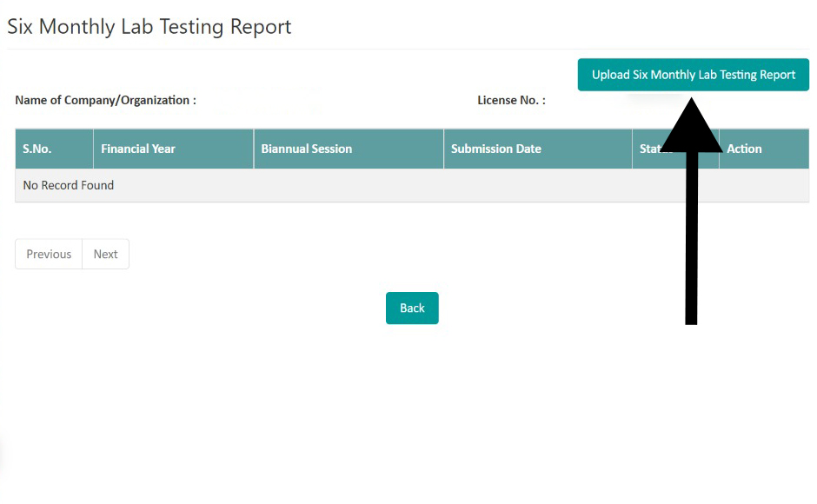Click the Name of Company/Organization label
This screenshot has height=504, width=817.
[106, 100]
